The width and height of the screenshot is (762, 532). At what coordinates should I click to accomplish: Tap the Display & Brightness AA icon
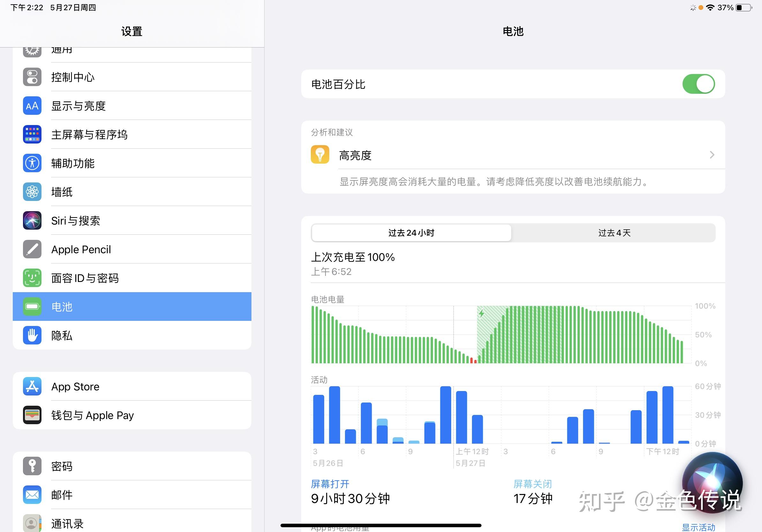pyautogui.click(x=32, y=106)
